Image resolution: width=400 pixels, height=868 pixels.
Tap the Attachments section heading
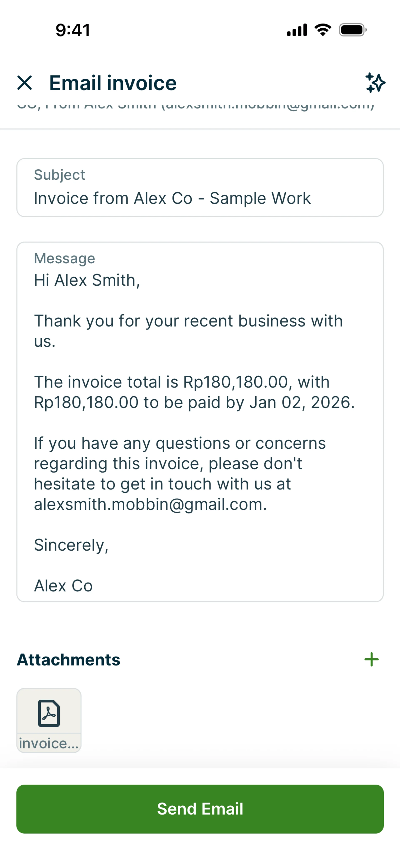pos(69,659)
